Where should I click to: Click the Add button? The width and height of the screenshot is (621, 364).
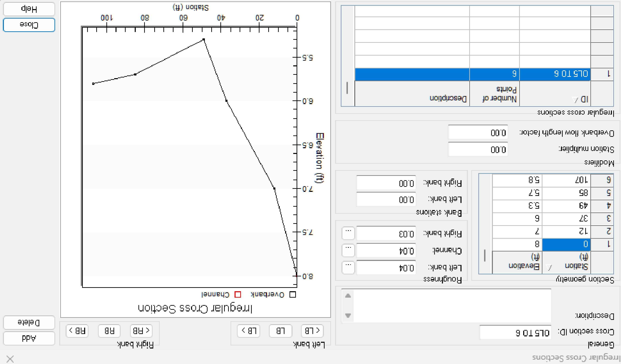click(x=29, y=338)
